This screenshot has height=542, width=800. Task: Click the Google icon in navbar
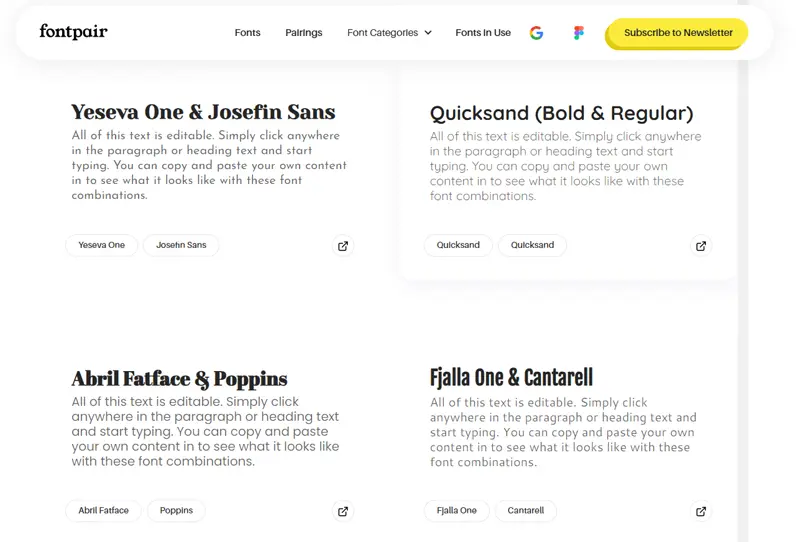pos(536,33)
